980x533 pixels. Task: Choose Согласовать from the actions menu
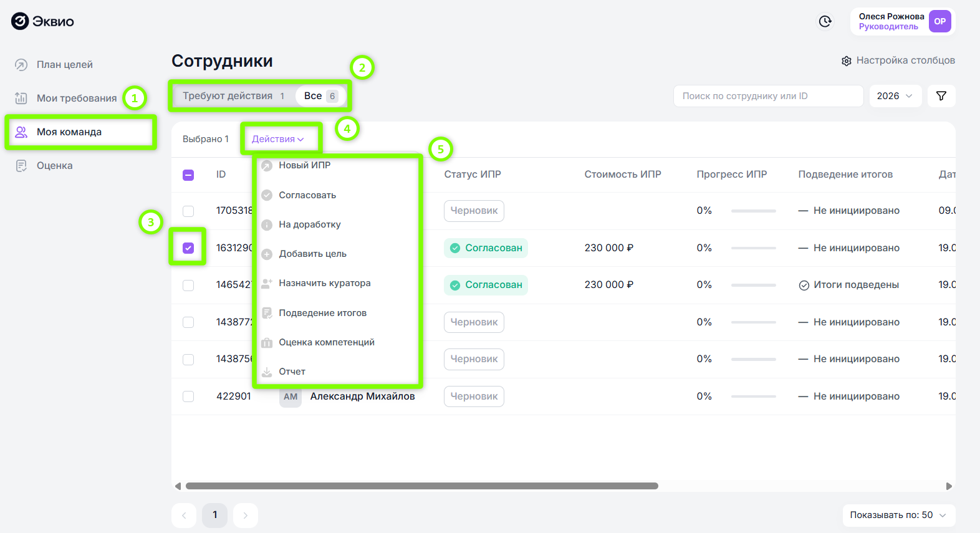click(x=307, y=195)
